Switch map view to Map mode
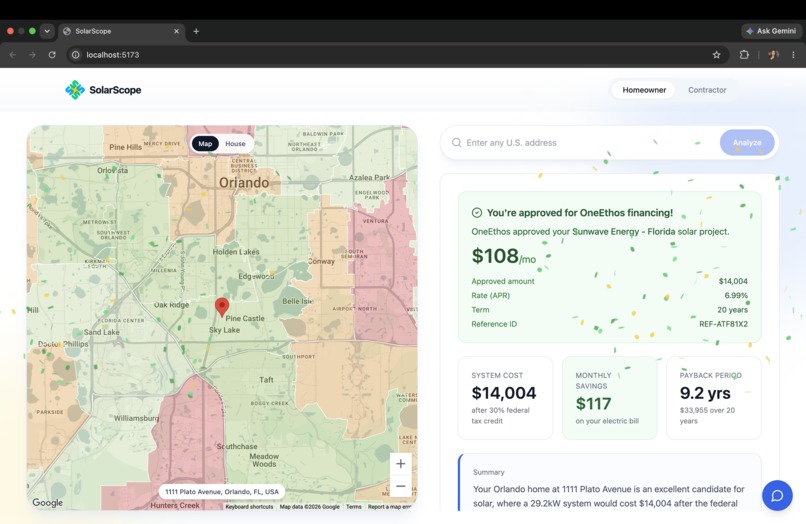The width and height of the screenshot is (806, 524). click(205, 143)
